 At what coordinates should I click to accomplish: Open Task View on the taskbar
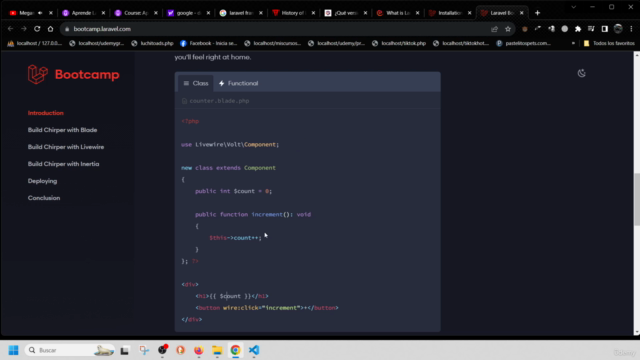coord(124,350)
